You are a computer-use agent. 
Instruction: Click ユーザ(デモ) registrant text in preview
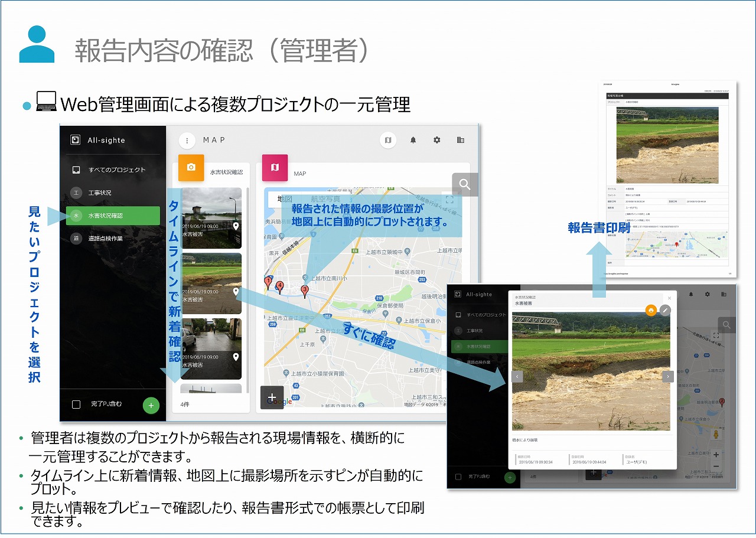point(638,462)
